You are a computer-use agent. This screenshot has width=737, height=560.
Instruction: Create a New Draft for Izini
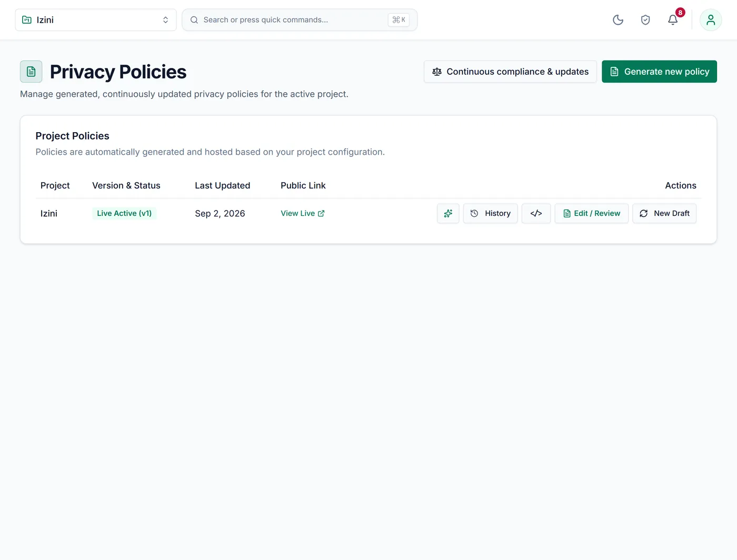tap(664, 213)
